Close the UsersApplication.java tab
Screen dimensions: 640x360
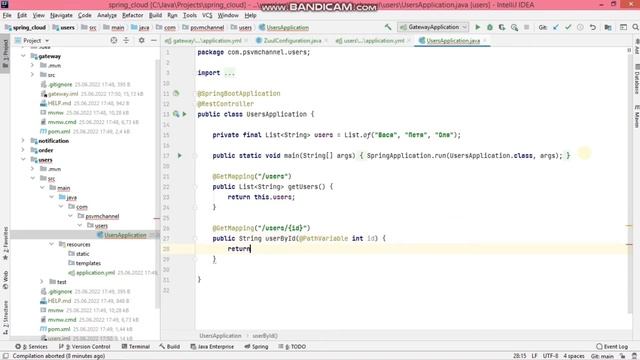click(485, 40)
